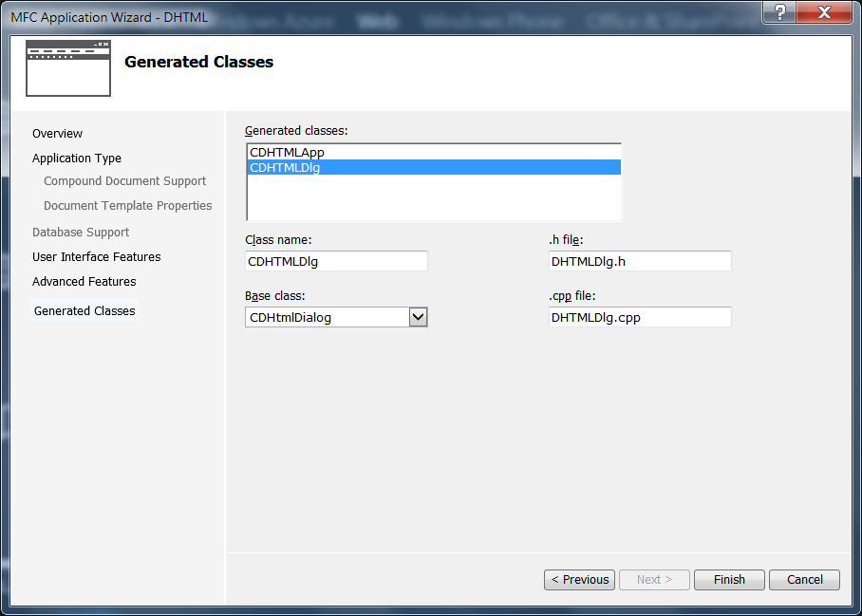Select the Generated Classes sidebar item
The height and width of the screenshot is (616, 862).
(84, 311)
